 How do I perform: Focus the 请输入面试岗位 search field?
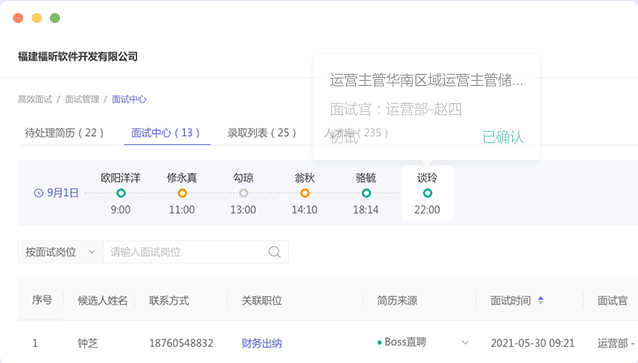[196, 252]
